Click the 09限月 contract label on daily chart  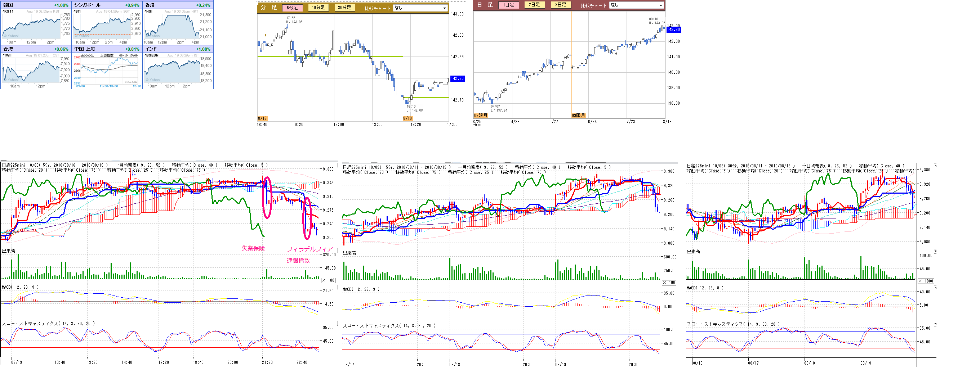click(x=578, y=116)
